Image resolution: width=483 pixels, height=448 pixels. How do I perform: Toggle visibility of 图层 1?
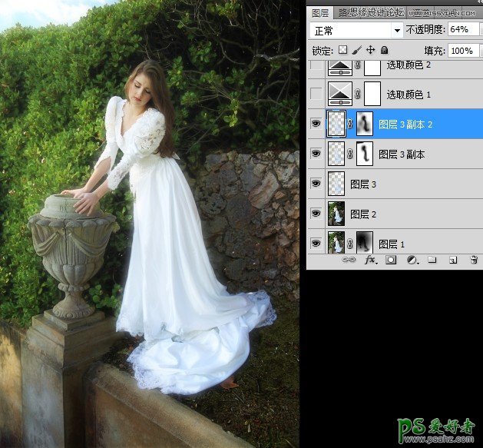(315, 244)
